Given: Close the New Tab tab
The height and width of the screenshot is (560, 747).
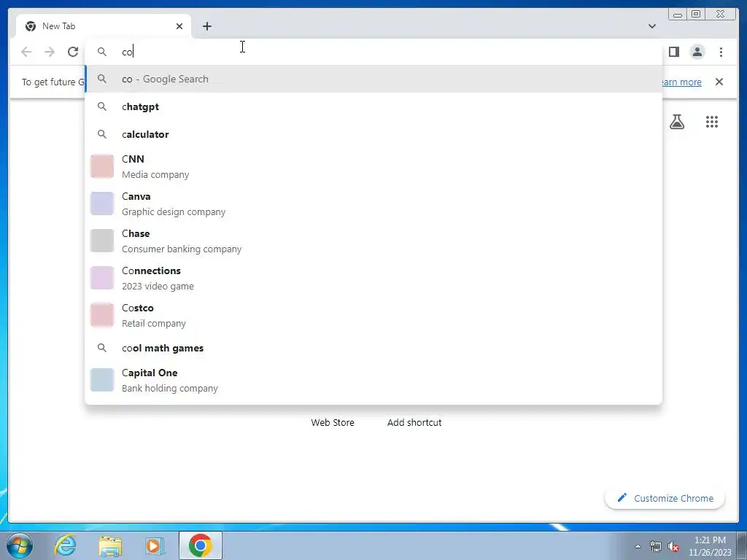Looking at the screenshot, I should 179,26.
